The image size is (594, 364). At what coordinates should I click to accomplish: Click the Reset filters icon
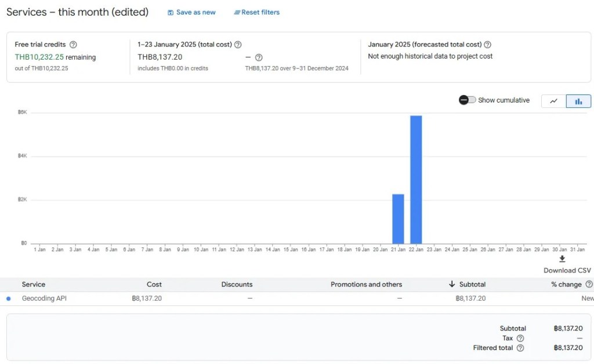click(x=237, y=13)
